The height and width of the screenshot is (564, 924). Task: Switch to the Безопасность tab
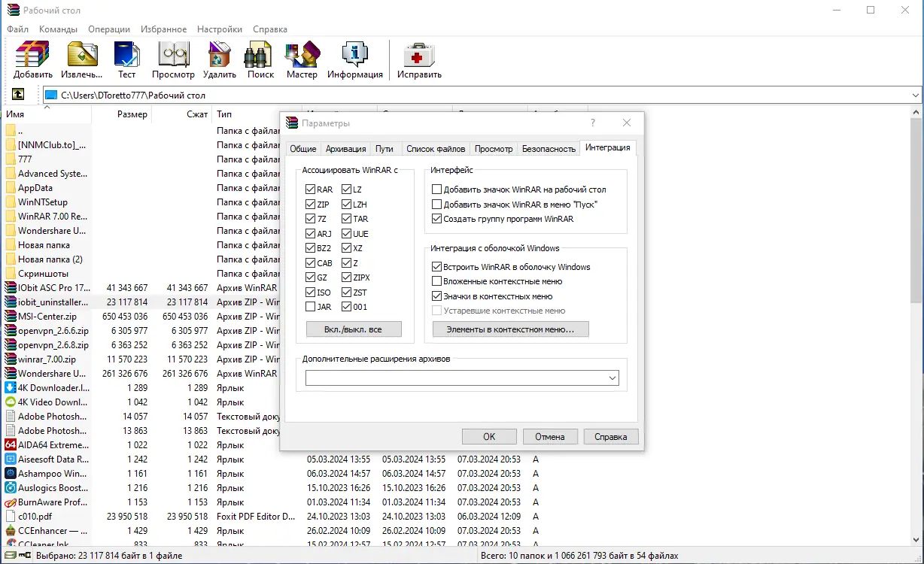(549, 149)
